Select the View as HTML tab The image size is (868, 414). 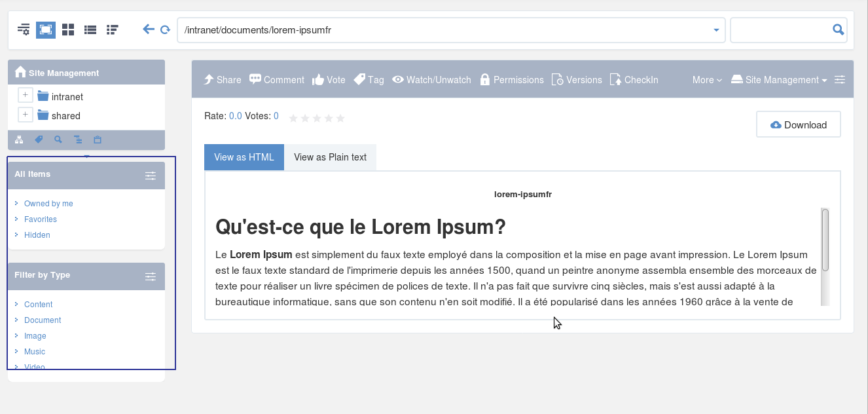click(x=244, y=157)
